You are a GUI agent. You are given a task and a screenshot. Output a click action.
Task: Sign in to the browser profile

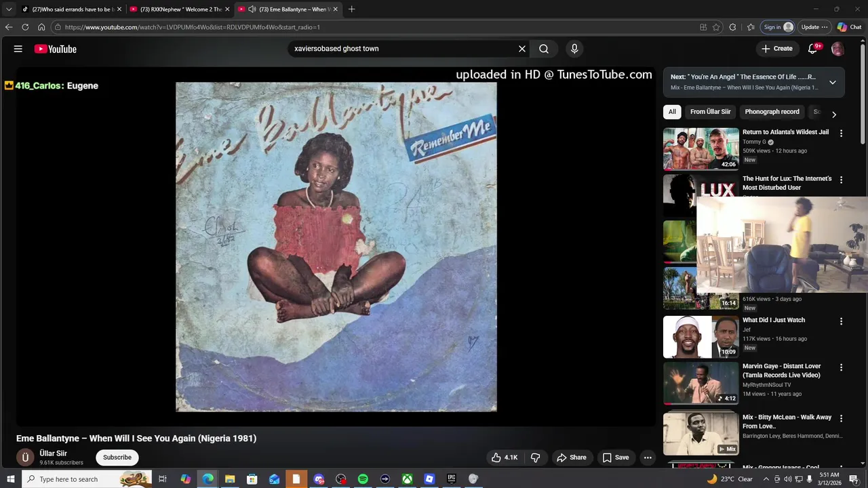[778, 27]
